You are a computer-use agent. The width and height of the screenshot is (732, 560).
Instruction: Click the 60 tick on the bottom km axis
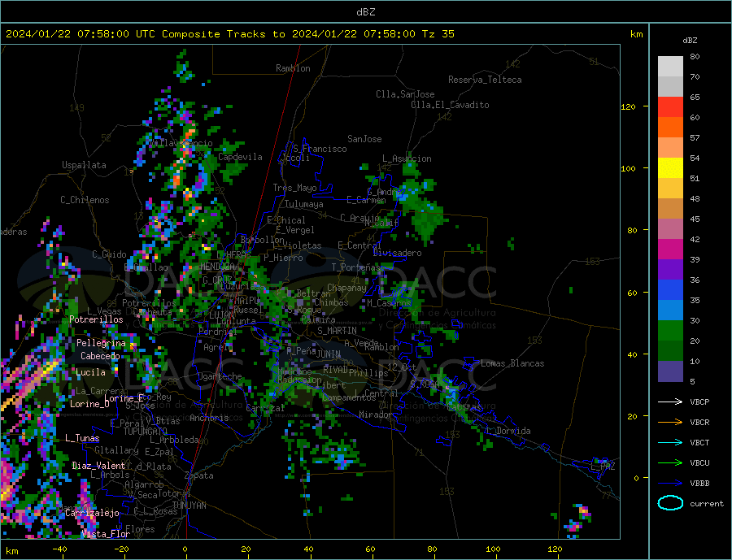[x=370, y=549]
